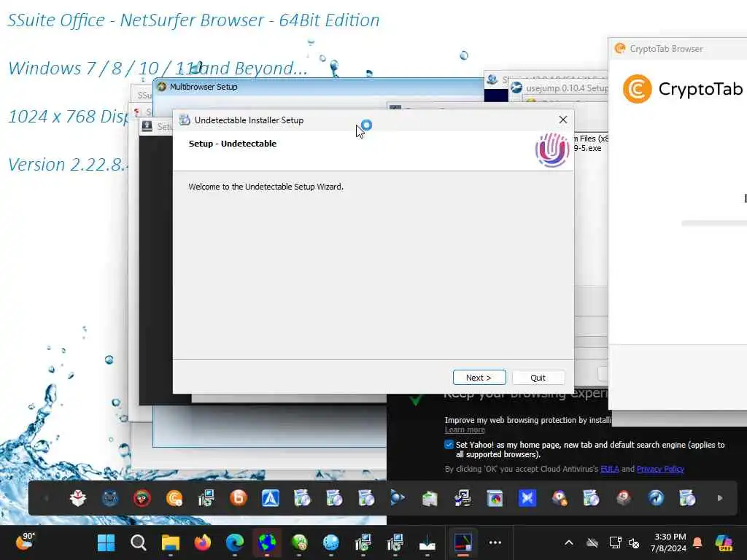747x560 pixels.
Task: Open the color wheel box dock icon
Action: (x=495, y=498)
